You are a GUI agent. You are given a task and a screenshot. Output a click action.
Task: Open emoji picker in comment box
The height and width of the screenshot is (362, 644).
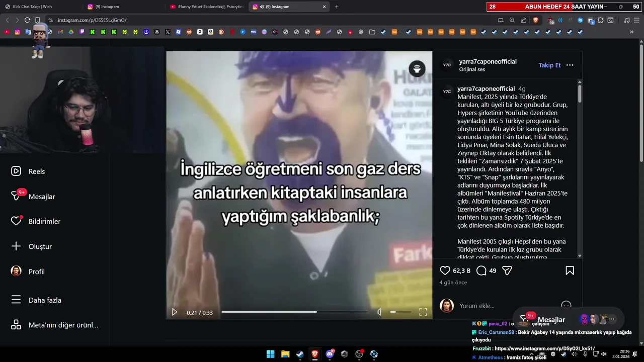pyautogui.click(x=566, y=305)
